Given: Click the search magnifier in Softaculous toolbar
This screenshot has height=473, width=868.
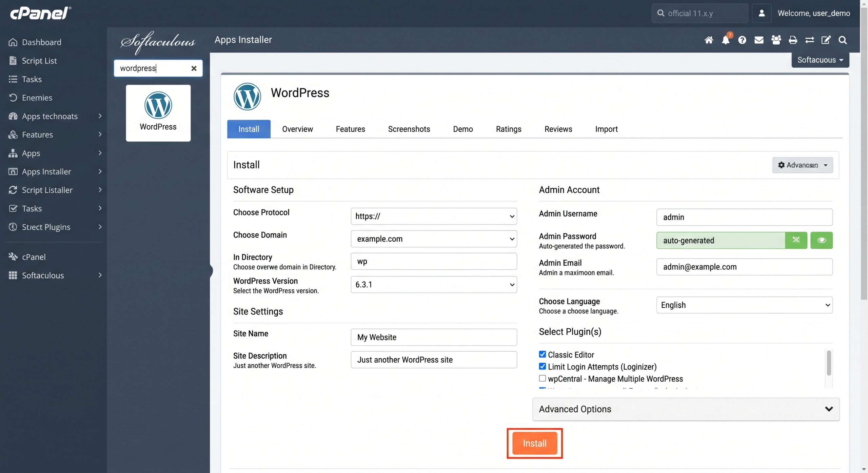Looking at the screenshot, I should pyautogui.click(x=843, y=40).
